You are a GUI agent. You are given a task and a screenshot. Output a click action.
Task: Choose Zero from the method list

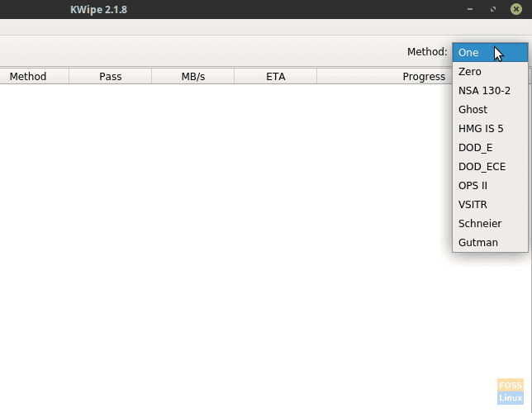(x=490, y=72)
